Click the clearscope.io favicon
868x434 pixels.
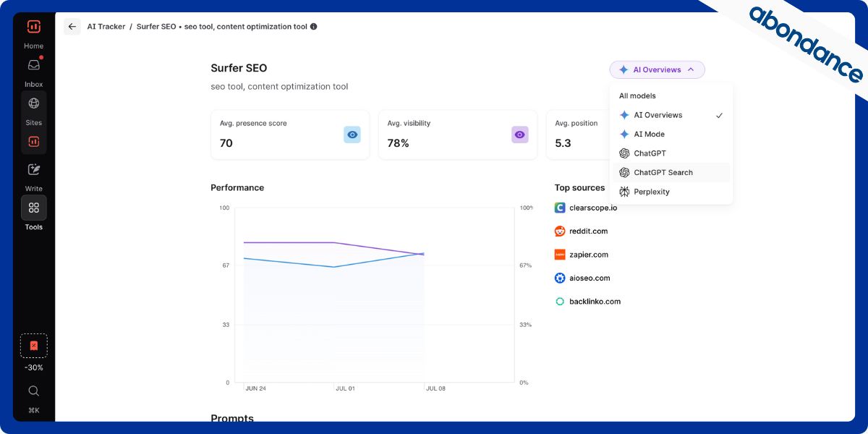560,208
